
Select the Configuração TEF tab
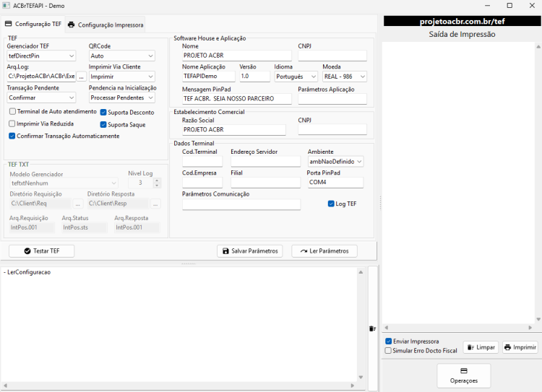[33, 24]
